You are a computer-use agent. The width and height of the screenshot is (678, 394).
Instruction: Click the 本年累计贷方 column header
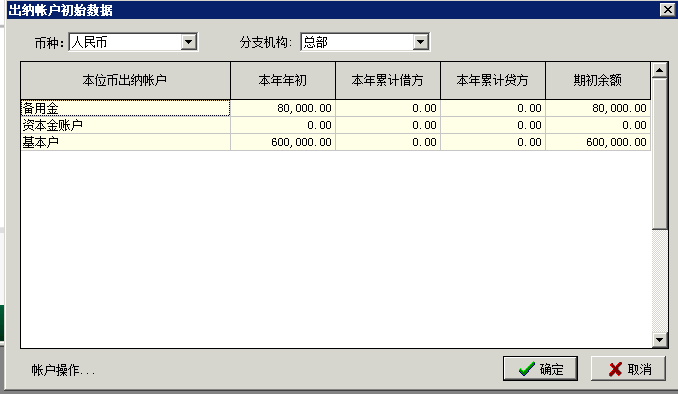[x=493, y=80]
